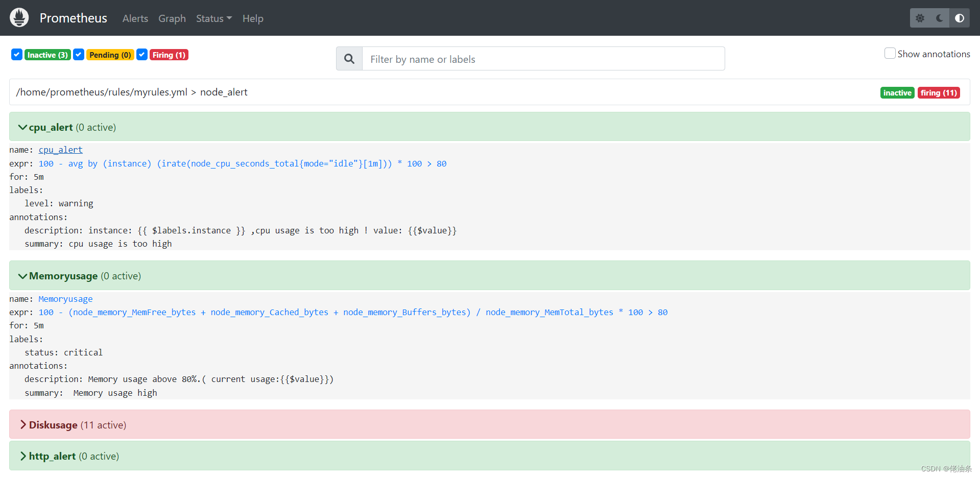Click the Pending (0) yellow badge

coord(110,55)
